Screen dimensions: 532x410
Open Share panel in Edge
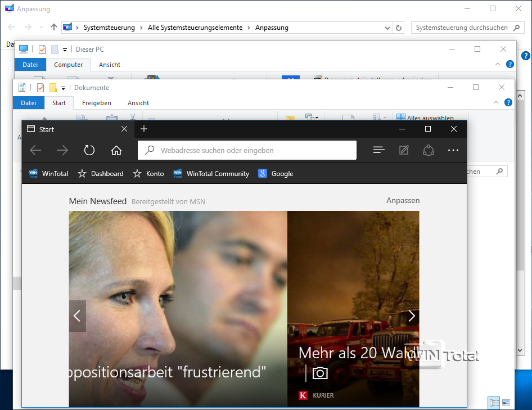coord(429,150)
